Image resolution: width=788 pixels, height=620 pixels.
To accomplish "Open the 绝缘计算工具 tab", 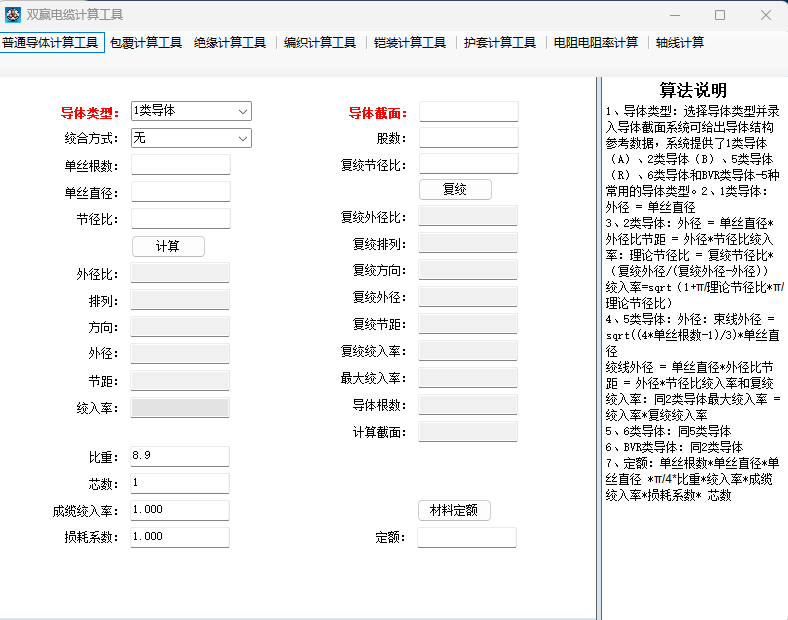I will coord(230,43).
